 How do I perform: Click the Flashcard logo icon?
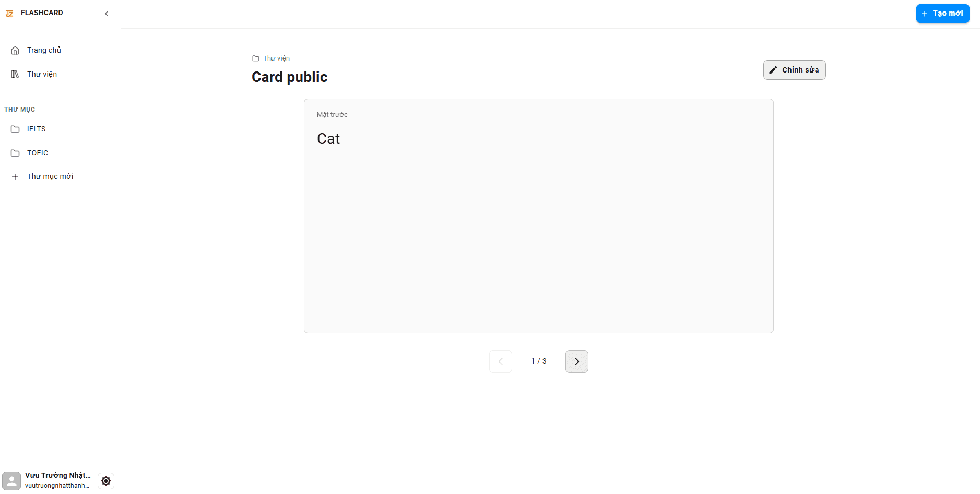[x=9, y=13]
